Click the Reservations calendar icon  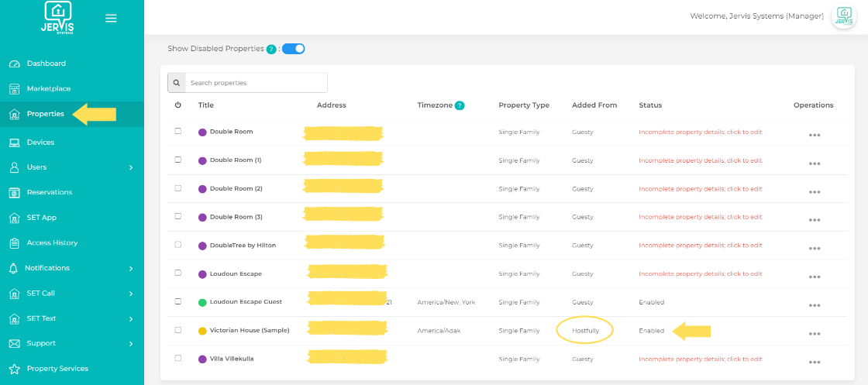pyautogui.click(x=15, y=192)
